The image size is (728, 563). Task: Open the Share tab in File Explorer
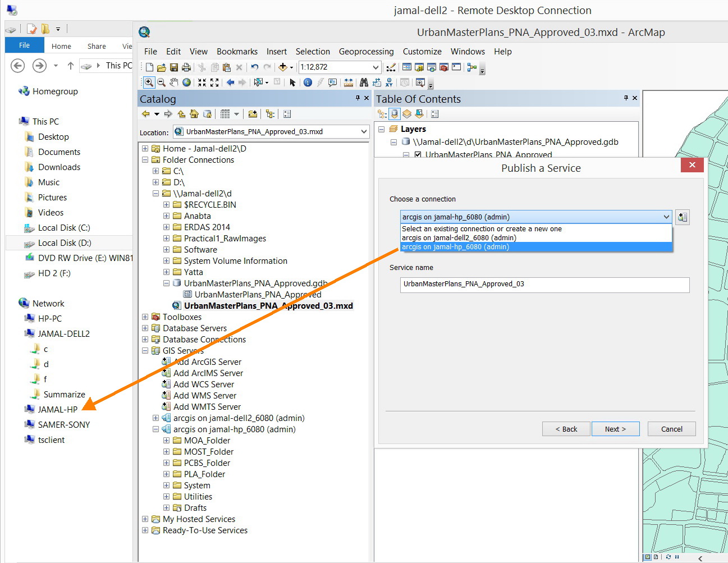[x=97, y=46]
